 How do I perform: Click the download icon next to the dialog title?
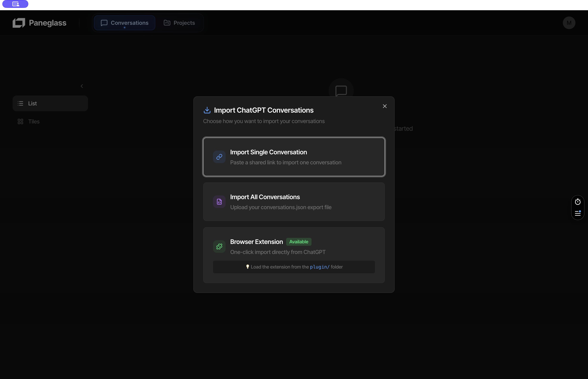[x=207, y=110]
